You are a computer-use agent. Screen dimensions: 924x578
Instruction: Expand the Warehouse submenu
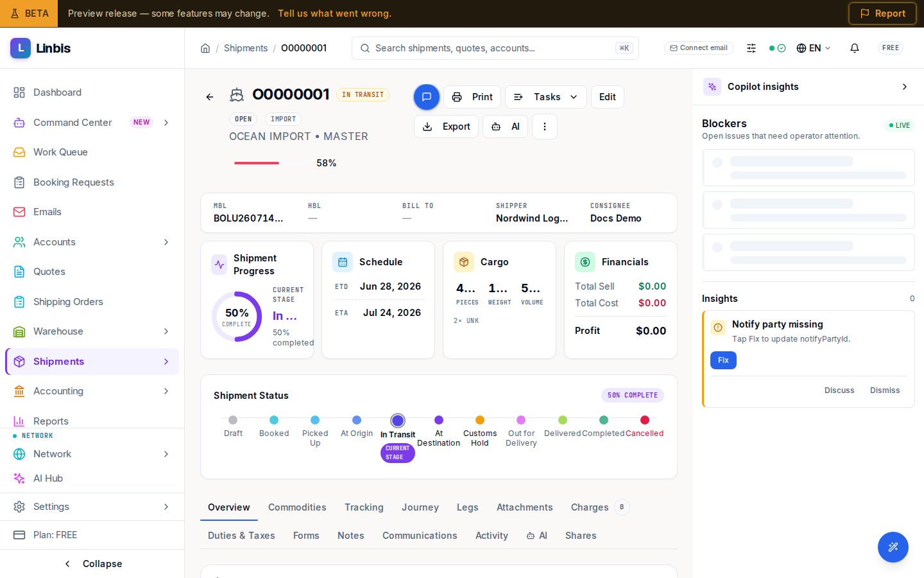(x=166, y=331)
